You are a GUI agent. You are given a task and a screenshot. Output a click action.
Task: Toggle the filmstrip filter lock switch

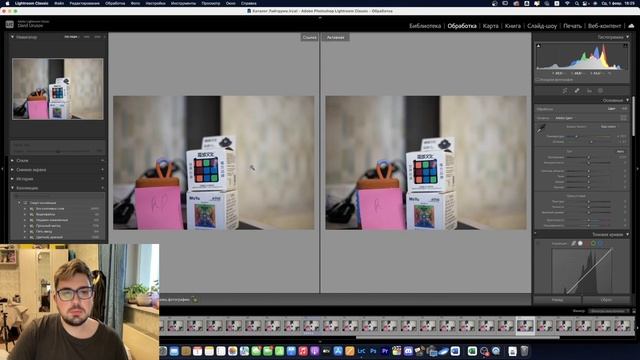click(x=633, y=311)
